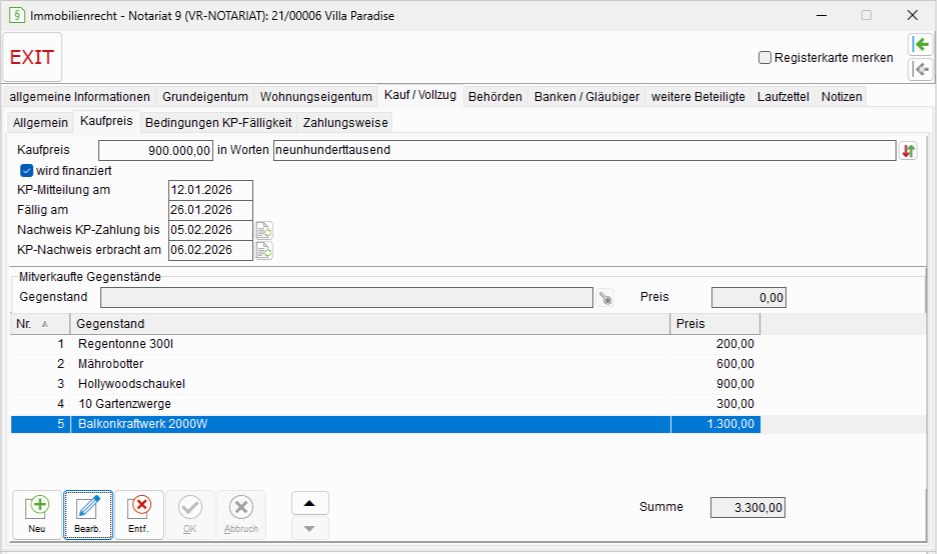This screenshot has width=937, height=554.
Task: Click the Summe field showing 3.300,00
Action: (x=748, y=508)
